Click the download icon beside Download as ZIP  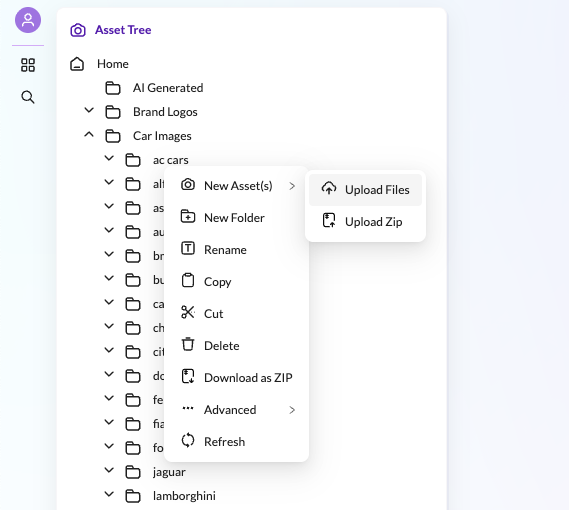(188, 376)
